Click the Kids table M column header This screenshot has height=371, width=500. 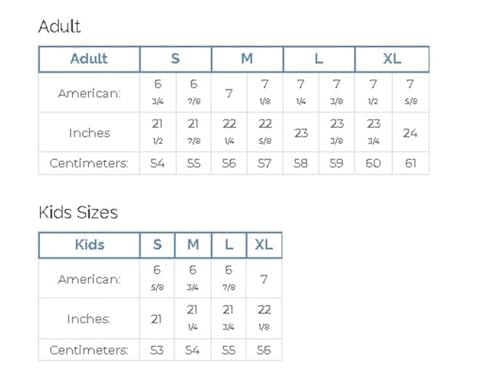[193, 245]
